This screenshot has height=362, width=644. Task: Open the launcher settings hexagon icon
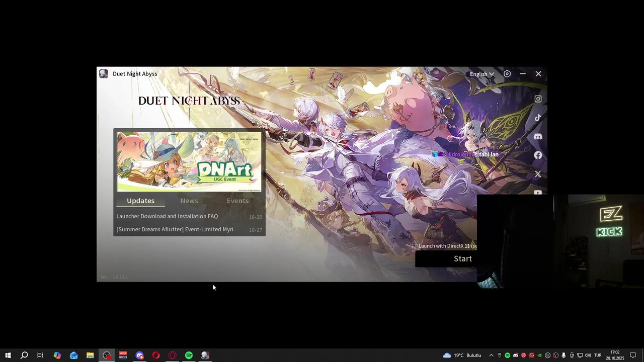507,74
